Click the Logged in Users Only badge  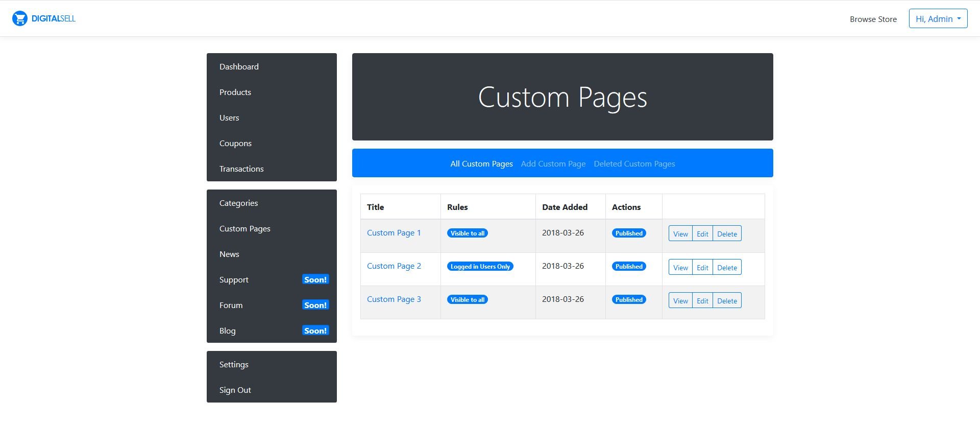click(480, 266)
